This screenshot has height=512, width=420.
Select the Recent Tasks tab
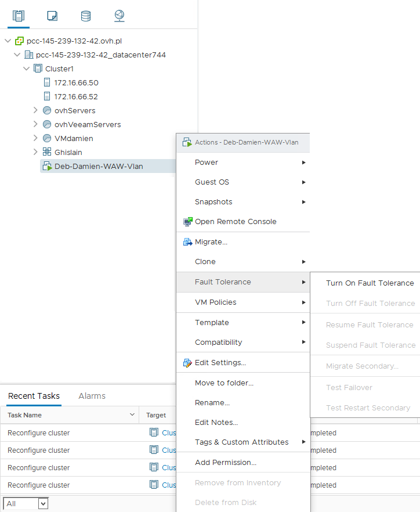pos(34,396)
